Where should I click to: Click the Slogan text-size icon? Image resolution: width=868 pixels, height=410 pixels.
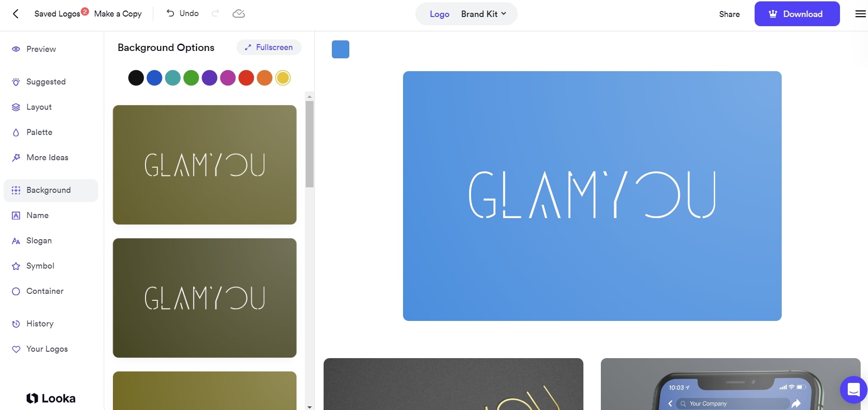tap(16, 241)
